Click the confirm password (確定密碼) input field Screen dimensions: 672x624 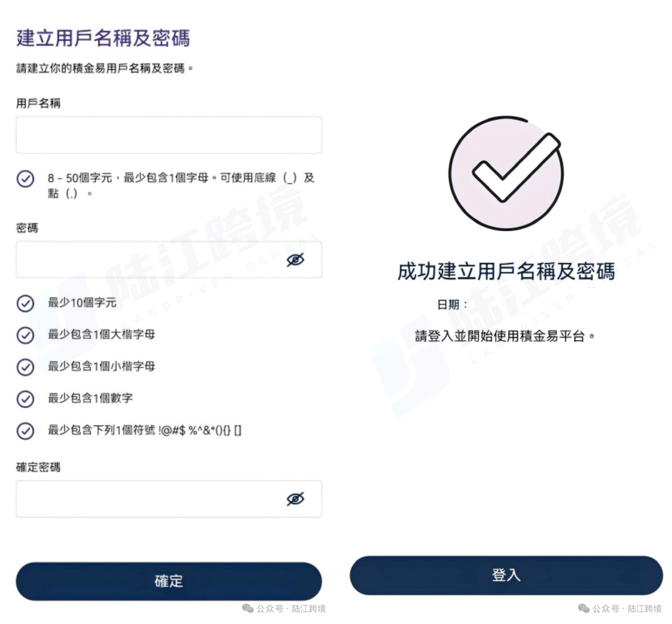[x=149, y=499]
